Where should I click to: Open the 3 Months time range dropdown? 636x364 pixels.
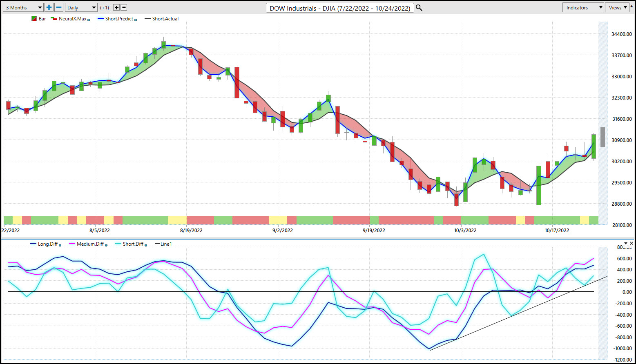(22, 7)
